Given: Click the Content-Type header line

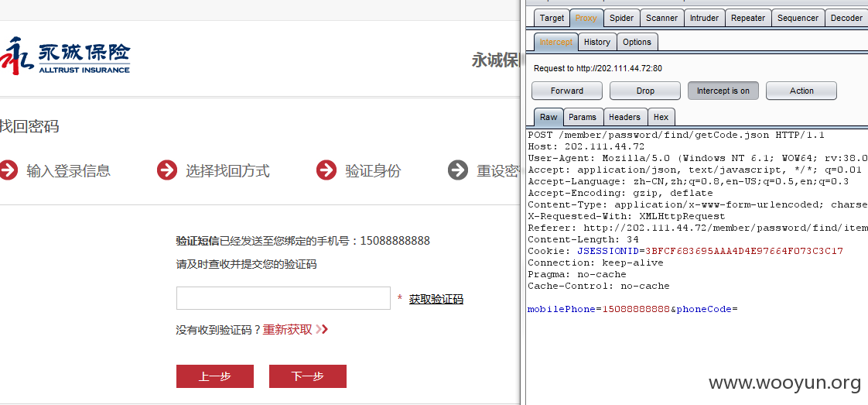Looking at the screenshot, I should 698,204.
